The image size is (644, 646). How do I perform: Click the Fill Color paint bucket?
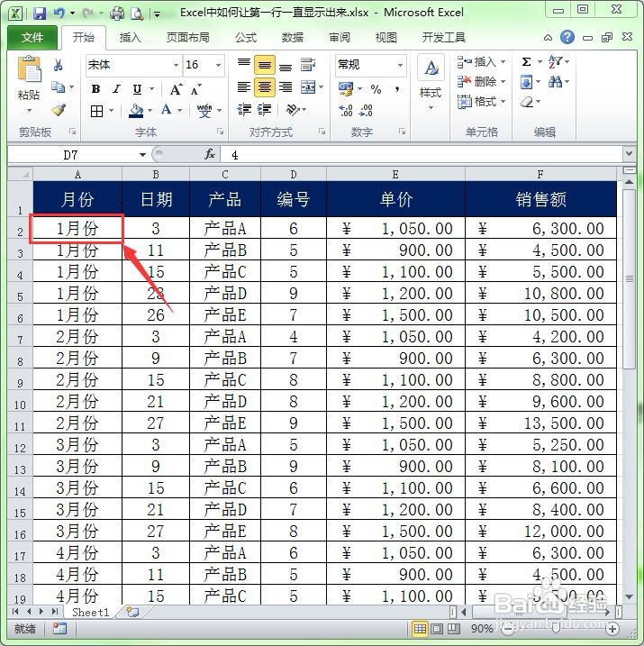pyautogui.click(x=136, y=111)
